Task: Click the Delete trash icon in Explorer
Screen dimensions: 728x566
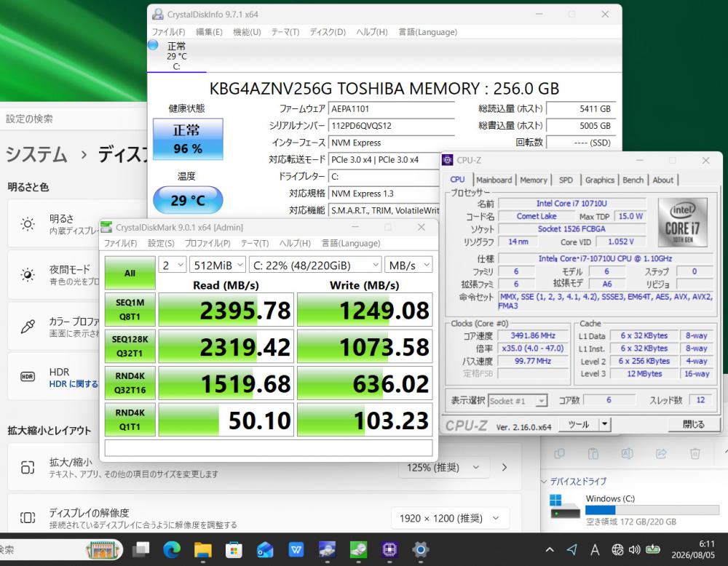Action: click(695, 454)
